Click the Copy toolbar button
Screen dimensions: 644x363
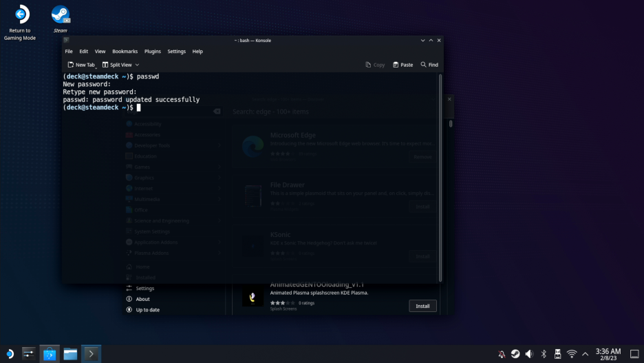(x=375, y=65)
